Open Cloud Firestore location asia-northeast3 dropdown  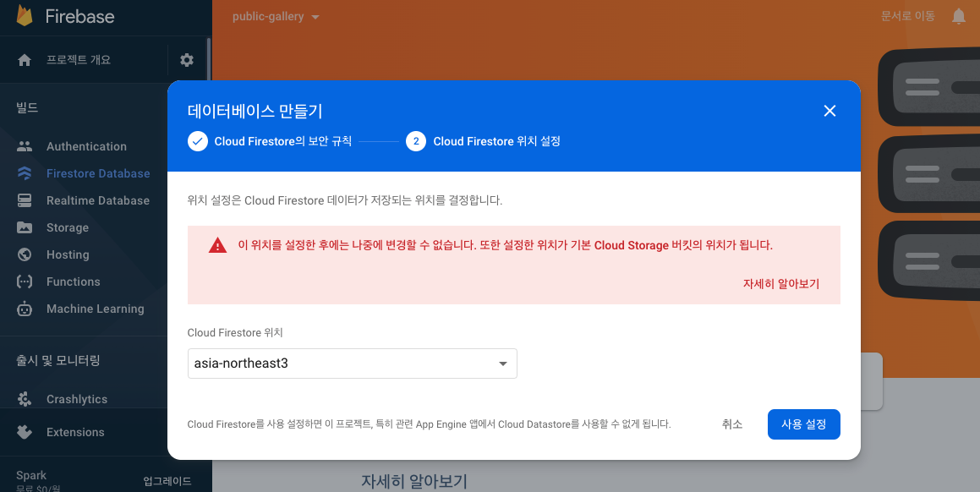pyautogui.click(x=352, y=364)
